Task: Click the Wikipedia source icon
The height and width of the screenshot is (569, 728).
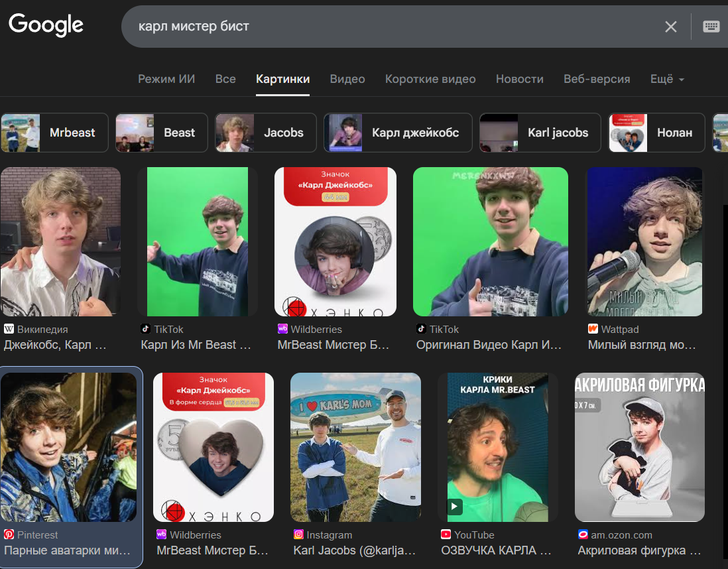Action: (9, 329)
